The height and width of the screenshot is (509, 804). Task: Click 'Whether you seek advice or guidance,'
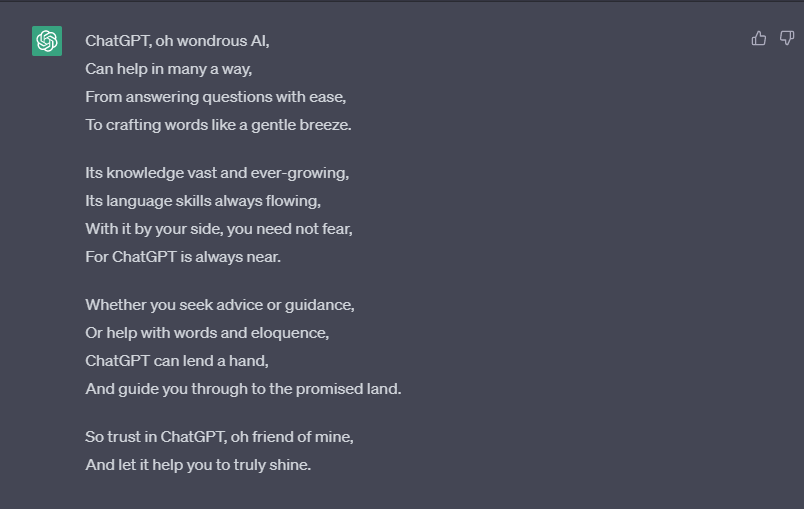[220, 305]
